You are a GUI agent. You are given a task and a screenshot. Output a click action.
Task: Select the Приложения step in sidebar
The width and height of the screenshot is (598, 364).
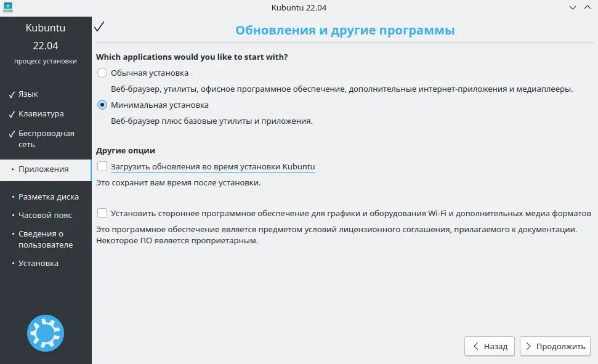tap(46, 170)
